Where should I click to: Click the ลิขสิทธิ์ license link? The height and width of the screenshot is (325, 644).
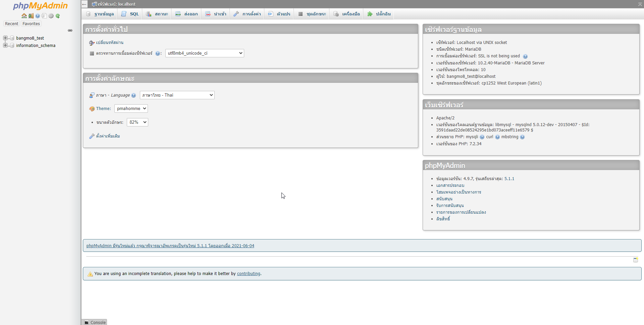(x=443, y=219)
